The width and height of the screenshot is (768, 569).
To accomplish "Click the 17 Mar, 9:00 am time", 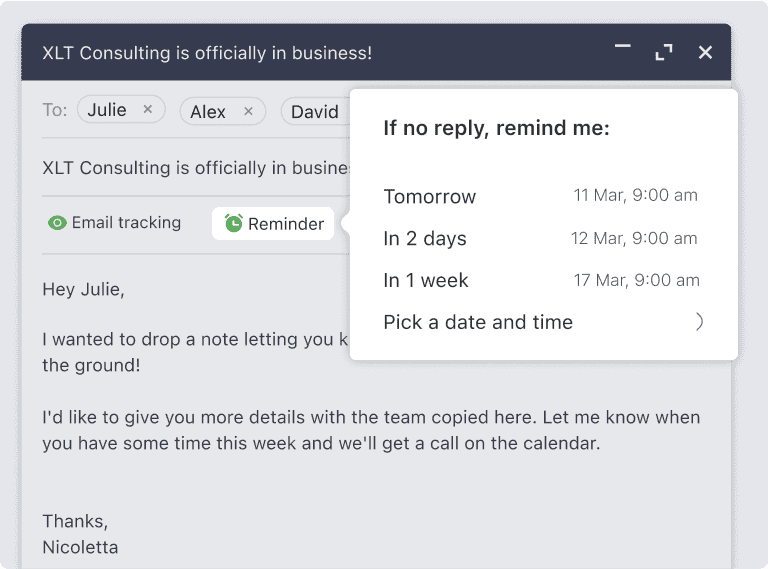I will pyautogui.click(x=637, y=280).
